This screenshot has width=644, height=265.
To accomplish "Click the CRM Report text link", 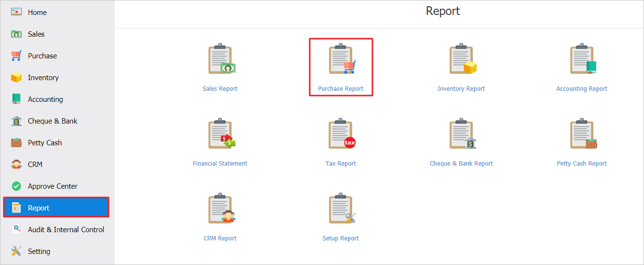I will 220,238.
